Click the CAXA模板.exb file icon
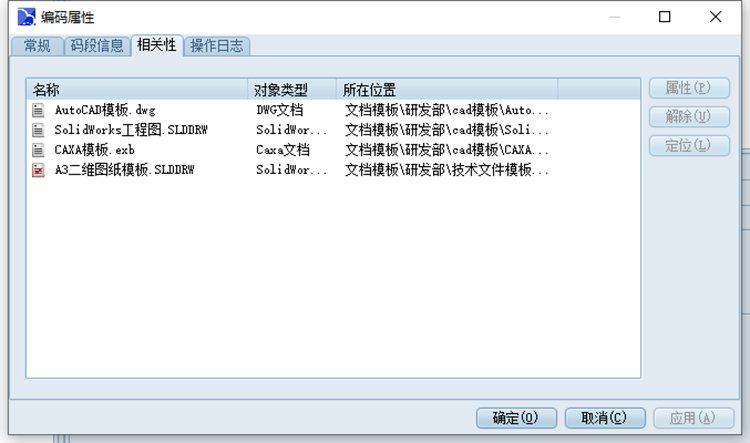Image resolution: width=750 pixels, height=443 pixels. coord(39,150)
